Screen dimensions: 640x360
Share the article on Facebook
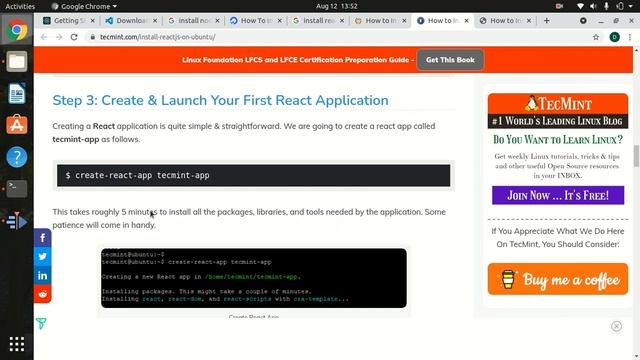point(42,238)
